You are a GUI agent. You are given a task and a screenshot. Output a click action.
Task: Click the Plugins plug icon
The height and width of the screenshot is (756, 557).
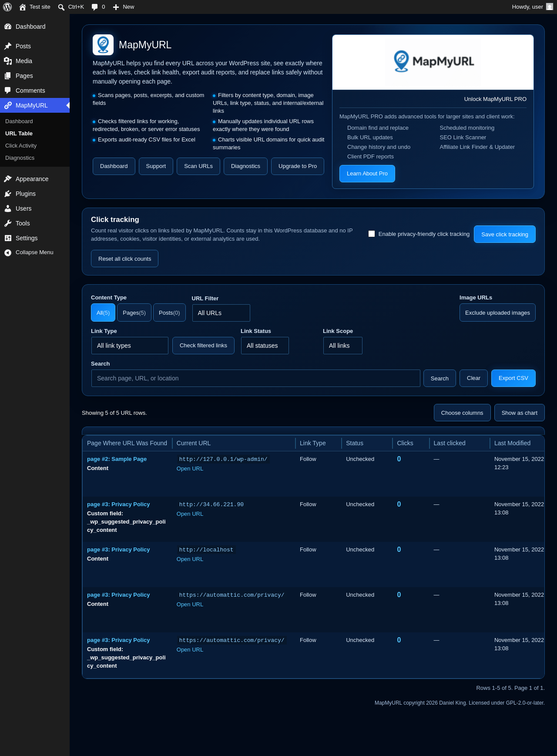8,194
